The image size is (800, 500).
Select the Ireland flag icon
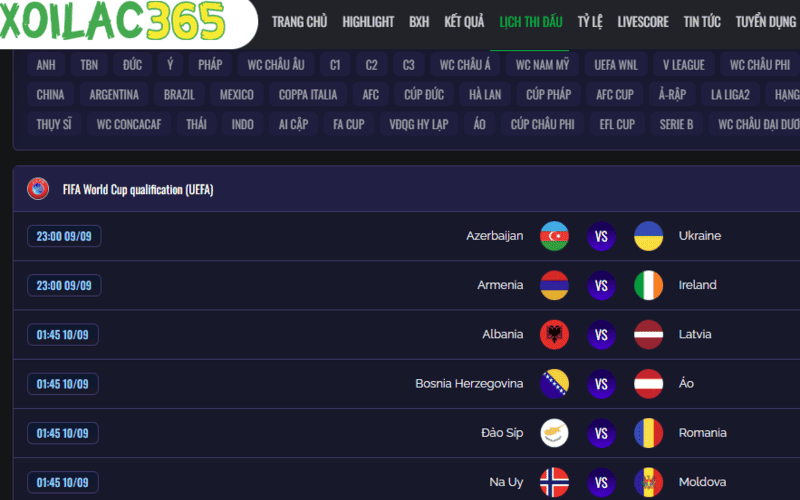coord(648,285)
